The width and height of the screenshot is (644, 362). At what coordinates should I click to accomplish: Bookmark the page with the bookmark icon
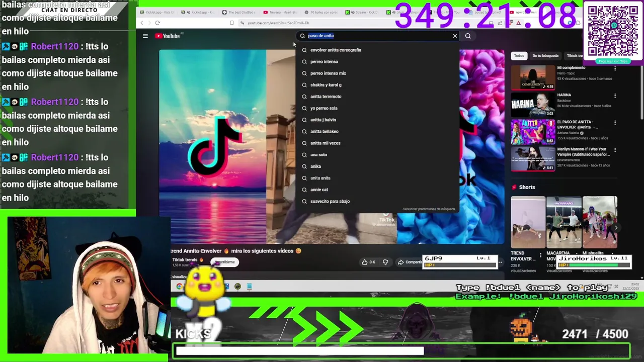pos(231,23)
